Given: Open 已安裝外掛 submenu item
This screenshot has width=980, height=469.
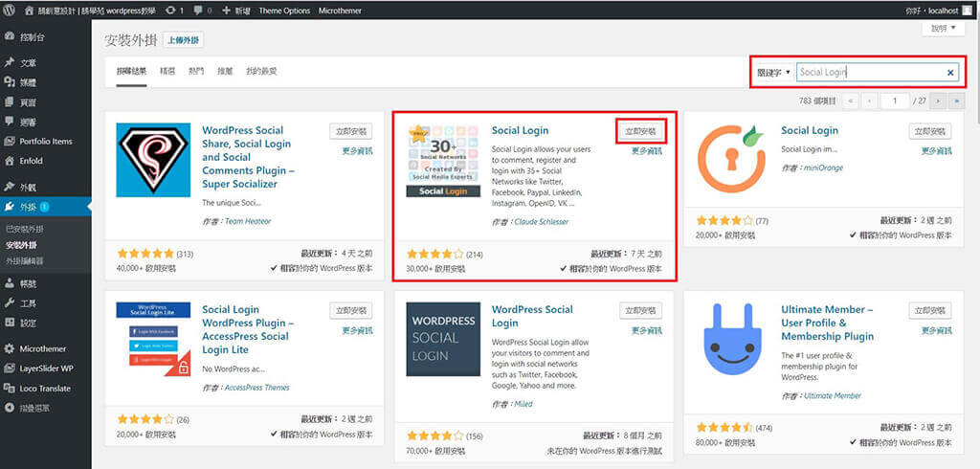Looking at the screenshot, I should pos(24,230).
